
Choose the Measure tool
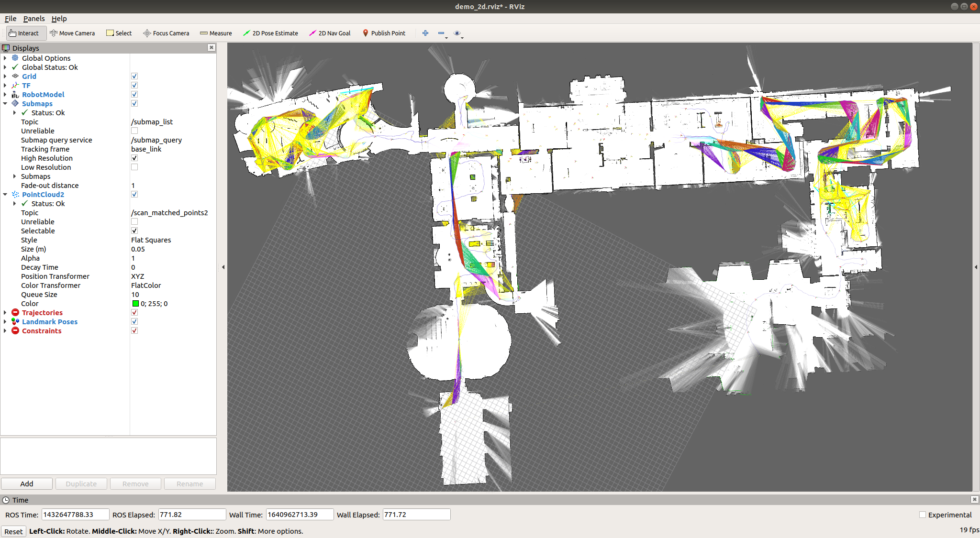click(216, 33)
